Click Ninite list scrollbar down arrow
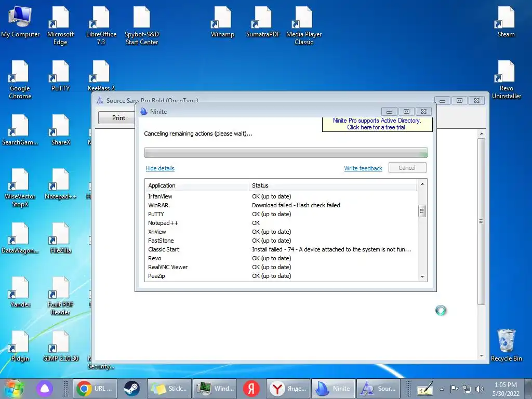Screen dimensions: 532x399 click(x=422, y=277)
